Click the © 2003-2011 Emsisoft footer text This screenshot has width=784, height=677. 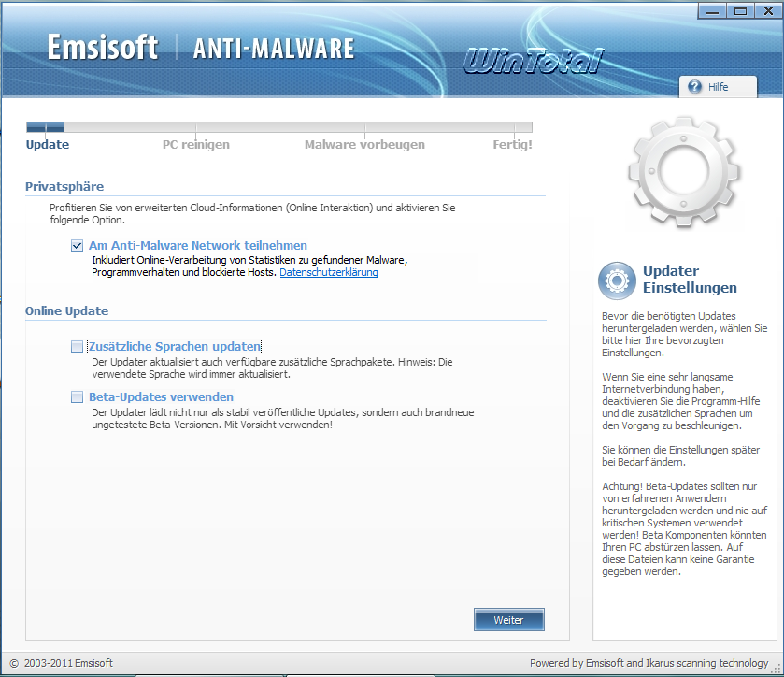tap(61, 663)
